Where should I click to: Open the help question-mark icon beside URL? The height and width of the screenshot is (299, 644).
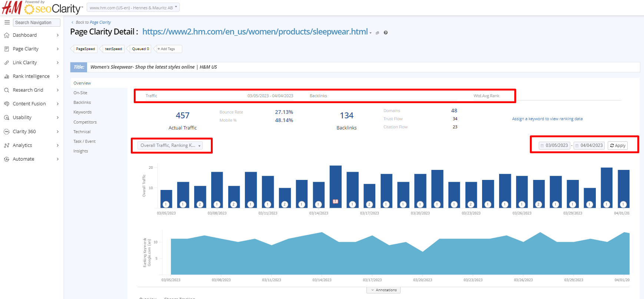pyautogui.click(x=386, y=33)
